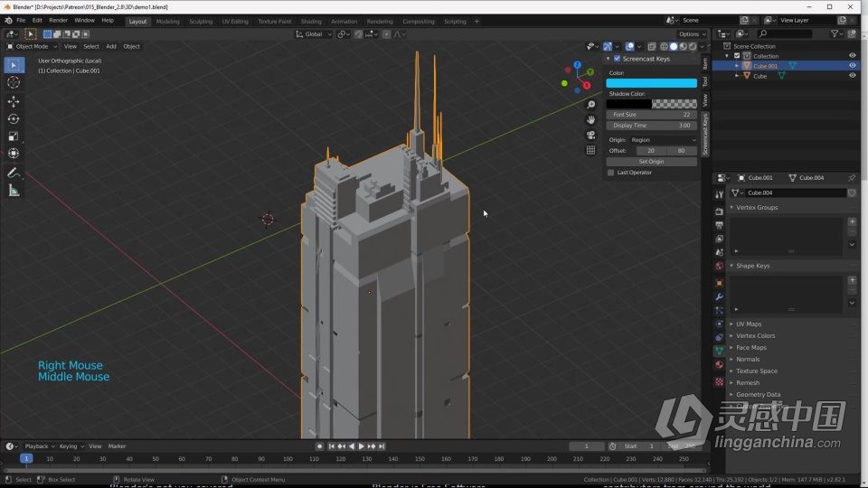Switch to the Modeling workspace tab
The width and height of the screenshot is (868, 488).
click(168, 22)
